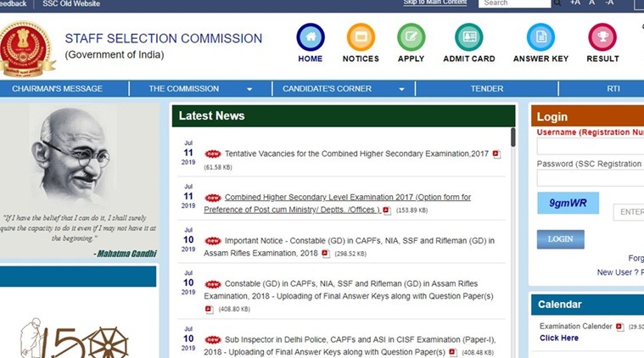
Task: Open PDF icon for Sub Inspector Answer Keys
Action: (x=453, y=353)
